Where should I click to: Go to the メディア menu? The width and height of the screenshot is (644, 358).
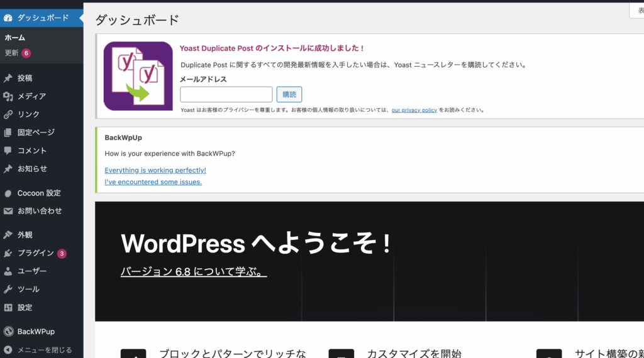(x=42, y=96)
